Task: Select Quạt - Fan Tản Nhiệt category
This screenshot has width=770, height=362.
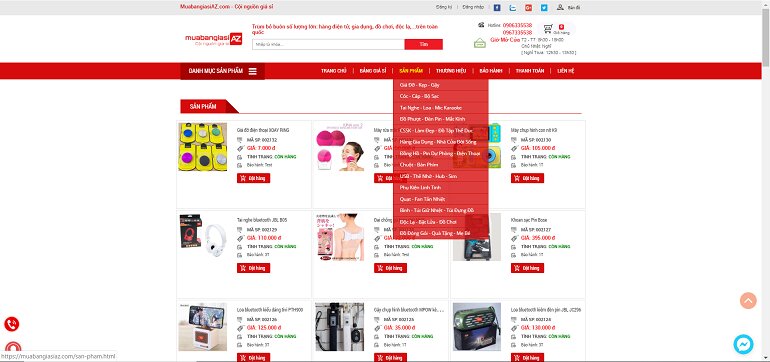Action: point(440,199)
